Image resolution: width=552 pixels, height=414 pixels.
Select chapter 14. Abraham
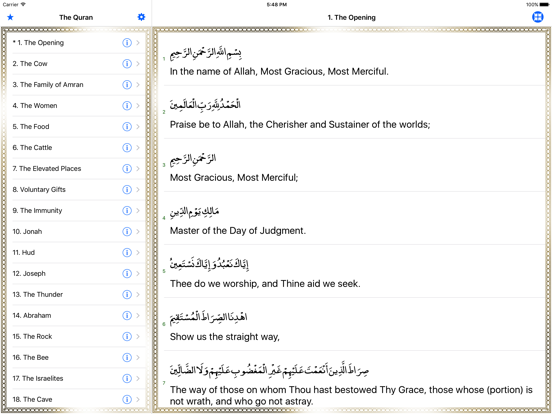(76, 315)
